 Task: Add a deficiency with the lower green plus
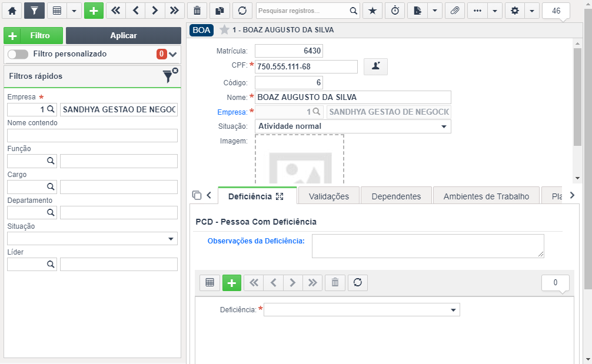[x=232, y=282]
